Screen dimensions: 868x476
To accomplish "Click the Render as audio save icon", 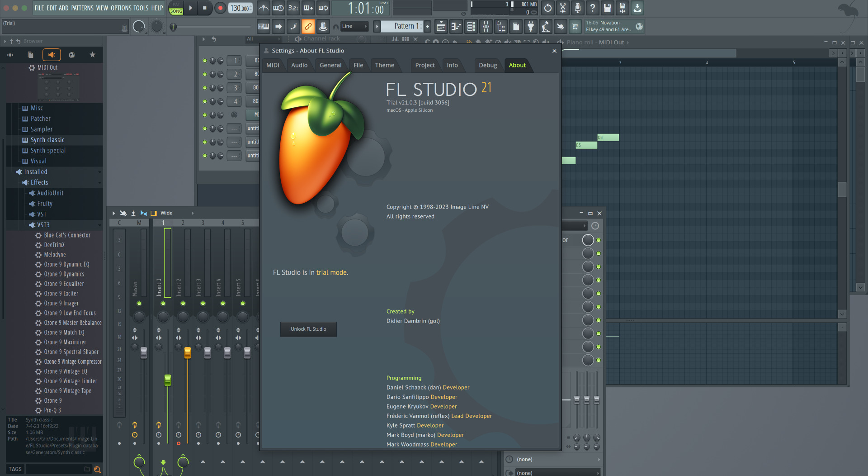I will (x=622, y=8).
